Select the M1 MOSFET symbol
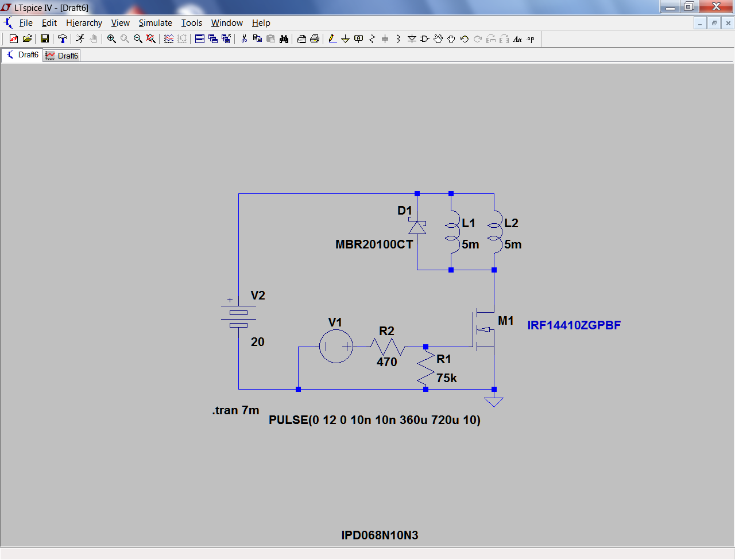Screen dimensions: 735x560 (483, 330)
